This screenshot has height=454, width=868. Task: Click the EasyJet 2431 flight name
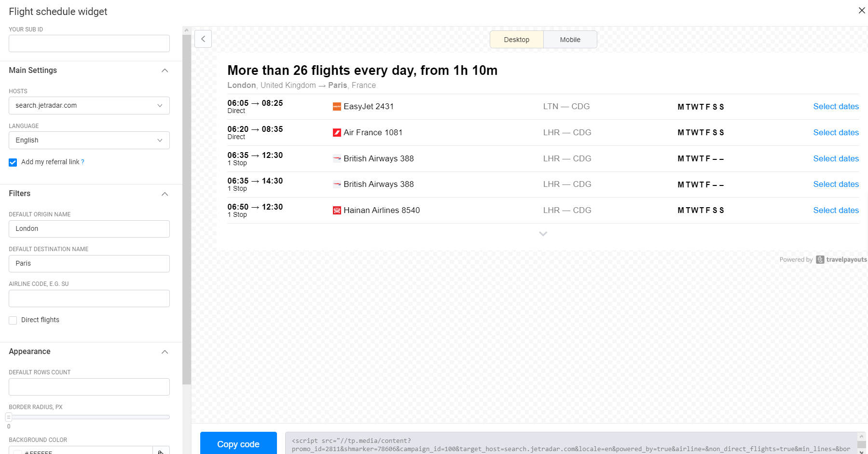(369, 106)
